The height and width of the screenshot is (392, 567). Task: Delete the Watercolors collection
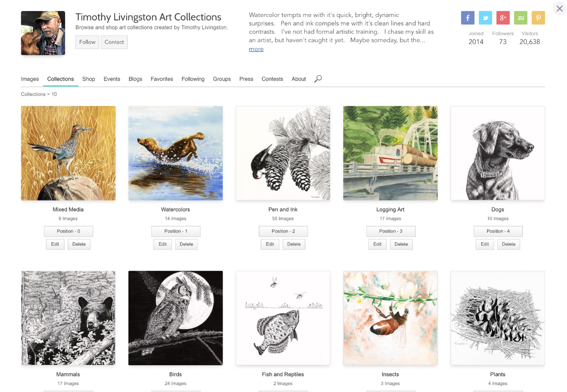[x=186, y=244]
